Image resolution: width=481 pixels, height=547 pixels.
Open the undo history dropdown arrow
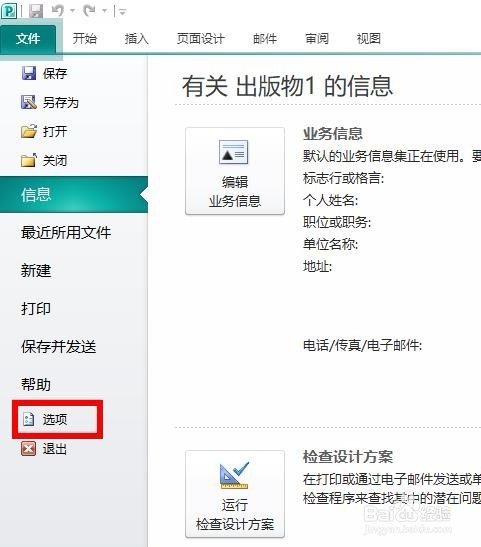pyautogui.click(x=73, y=11)
